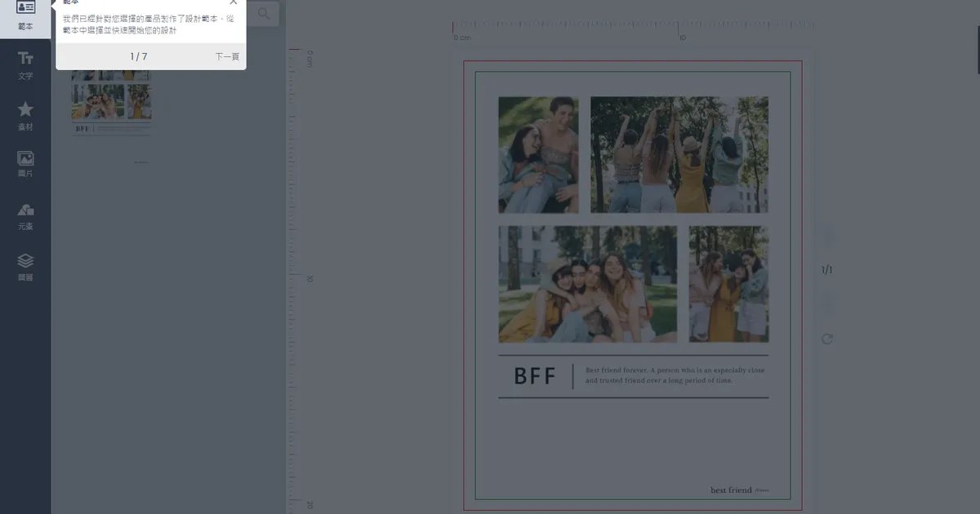Open the 文字 text tool panel
The image size is (980, 514).
25,65
